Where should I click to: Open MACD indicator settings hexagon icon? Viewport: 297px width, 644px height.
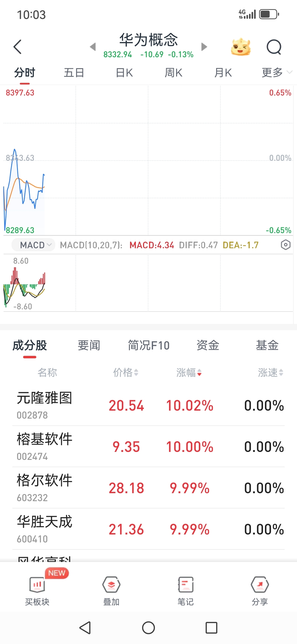286,245
